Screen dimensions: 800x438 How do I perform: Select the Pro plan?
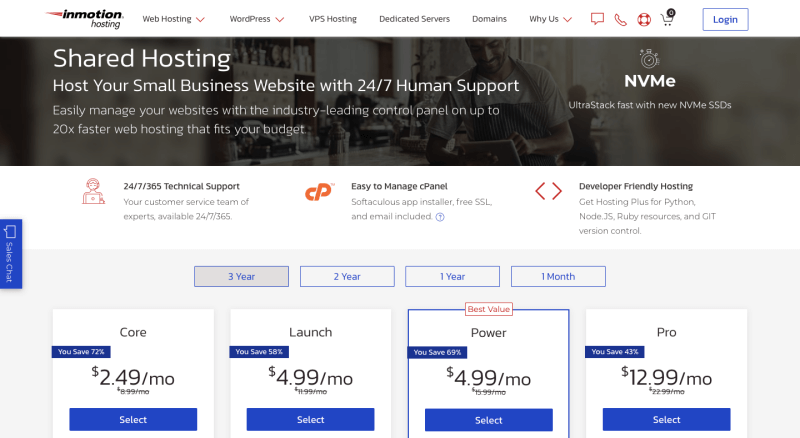click(666, 419)
